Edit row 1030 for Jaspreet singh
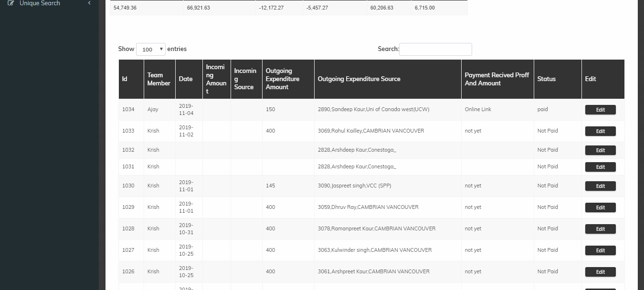Screen dimensions: 644x290 (x=600, y=186)
